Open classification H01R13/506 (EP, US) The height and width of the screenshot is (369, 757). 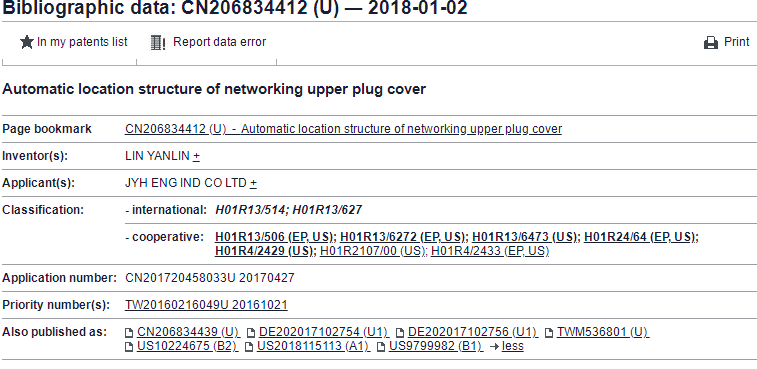274,237
